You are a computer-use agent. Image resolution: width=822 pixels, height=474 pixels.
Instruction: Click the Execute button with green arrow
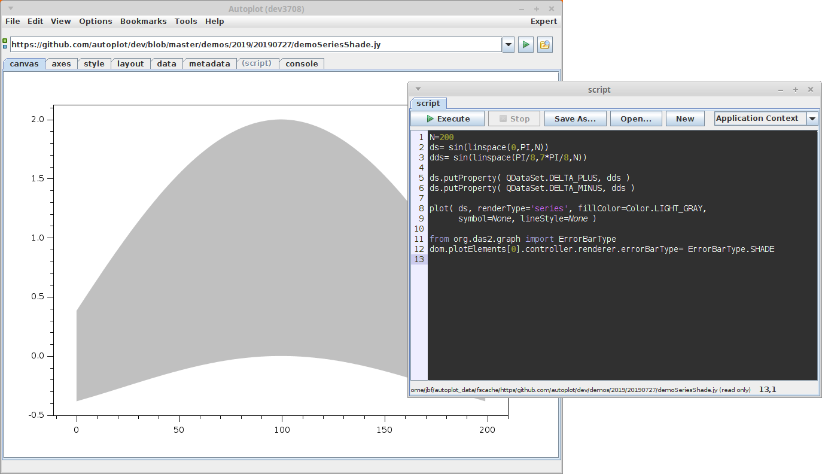(448, 118)
